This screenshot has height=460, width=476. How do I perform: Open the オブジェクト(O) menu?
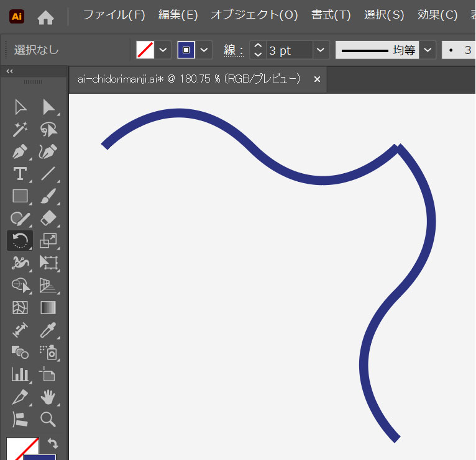point(254,15)
